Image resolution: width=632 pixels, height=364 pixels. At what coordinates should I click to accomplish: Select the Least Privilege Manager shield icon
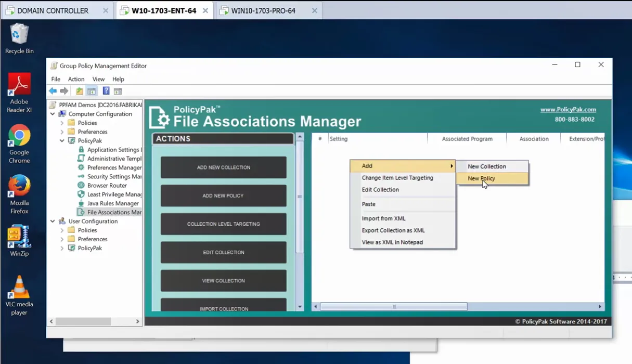(x=81, y=194)
